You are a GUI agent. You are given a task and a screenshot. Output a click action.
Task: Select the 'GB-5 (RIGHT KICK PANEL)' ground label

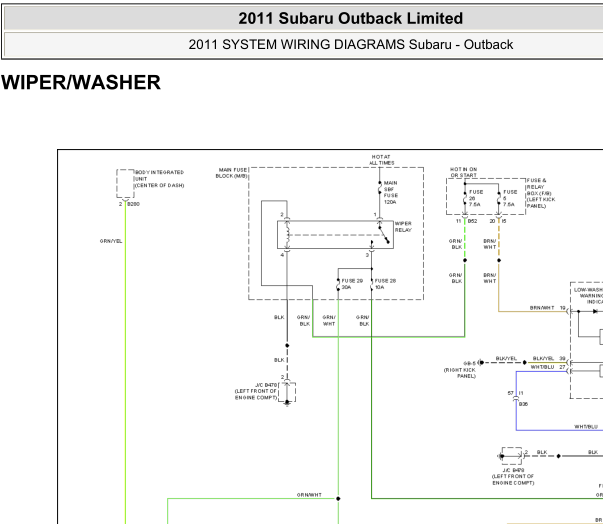click(460, 369)
